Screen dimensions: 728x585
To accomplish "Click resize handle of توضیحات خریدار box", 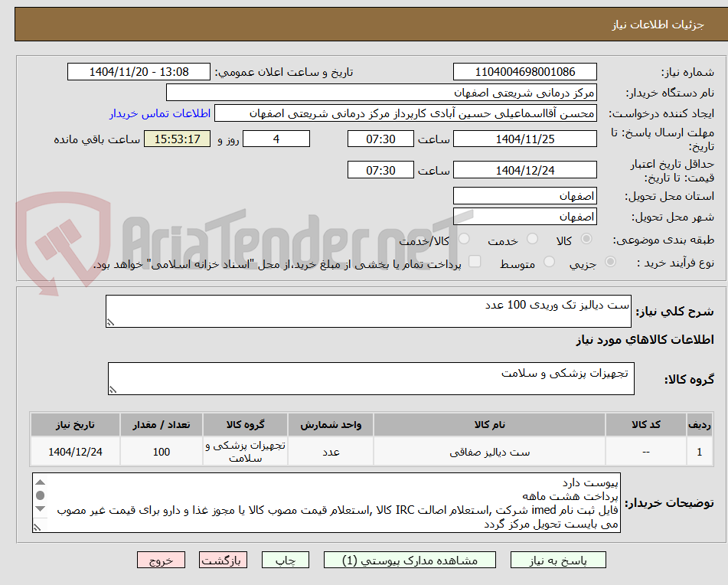I will click(38, 528).
